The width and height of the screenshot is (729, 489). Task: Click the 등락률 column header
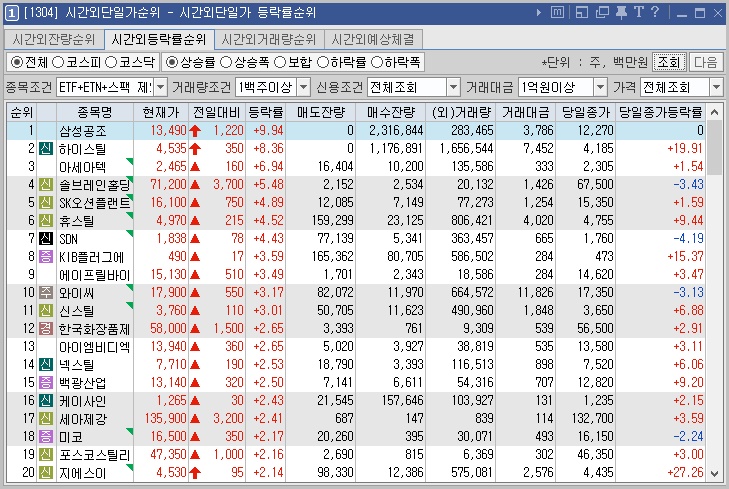[x=265, y=112]
